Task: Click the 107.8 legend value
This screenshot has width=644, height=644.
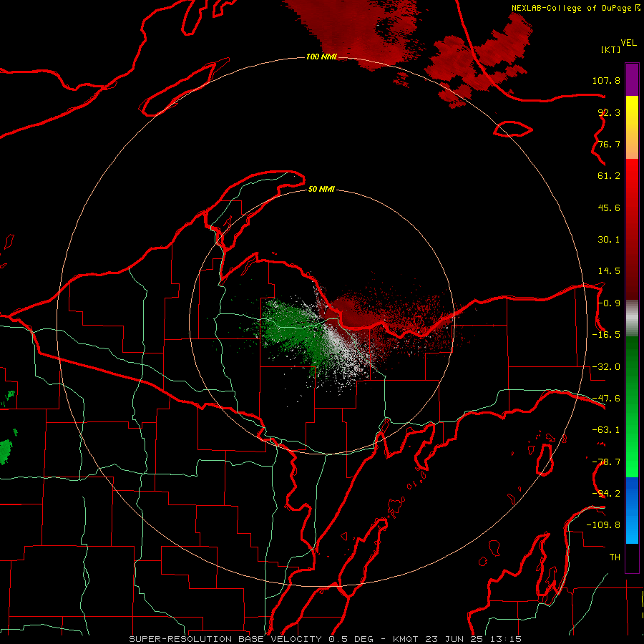Action: [606, 80]
